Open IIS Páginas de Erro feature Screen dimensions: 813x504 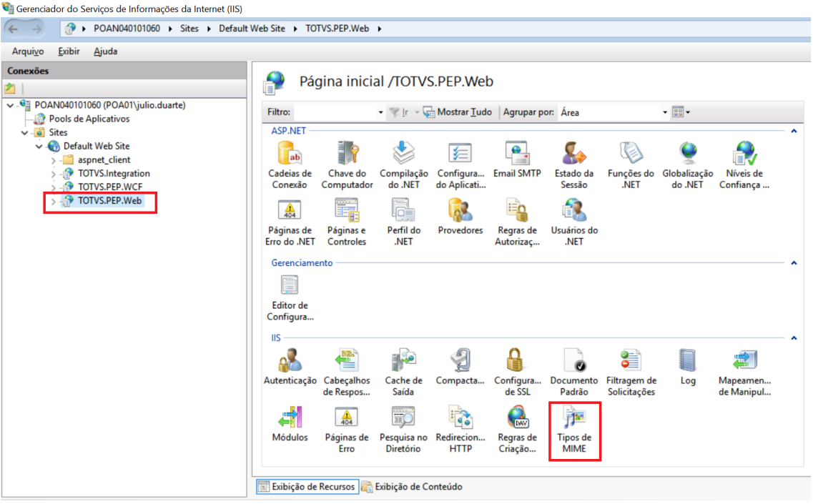point(347,430)
